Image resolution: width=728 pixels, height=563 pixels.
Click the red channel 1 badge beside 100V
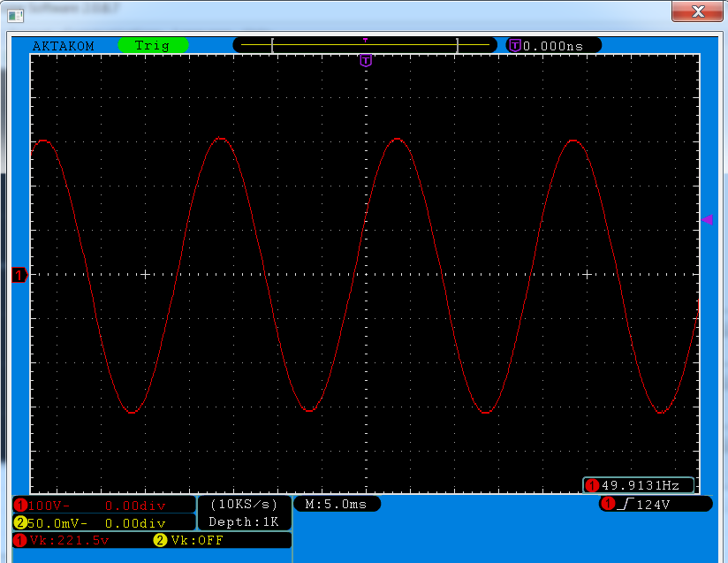pos(20,505)
